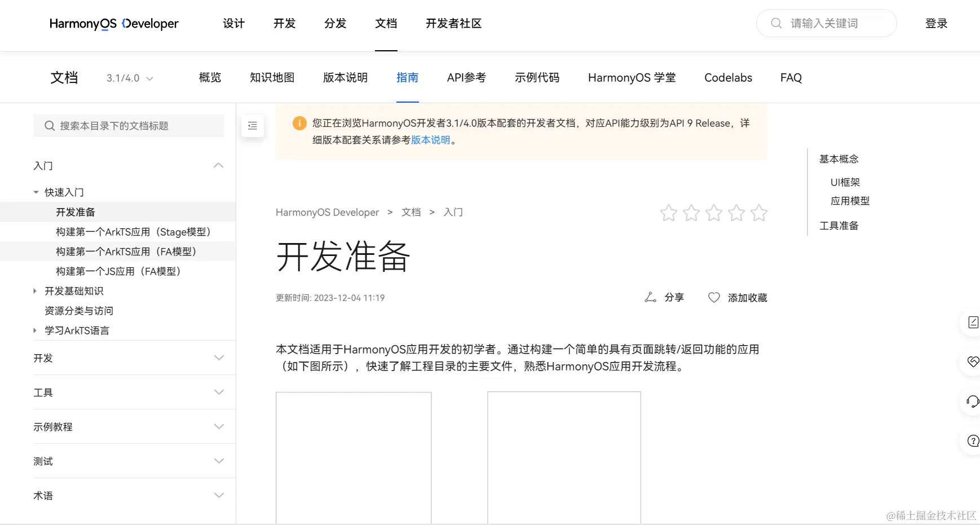980x525 pixels.
Task: Switch to the FAQ tab
Action: (x=791, y=78)
